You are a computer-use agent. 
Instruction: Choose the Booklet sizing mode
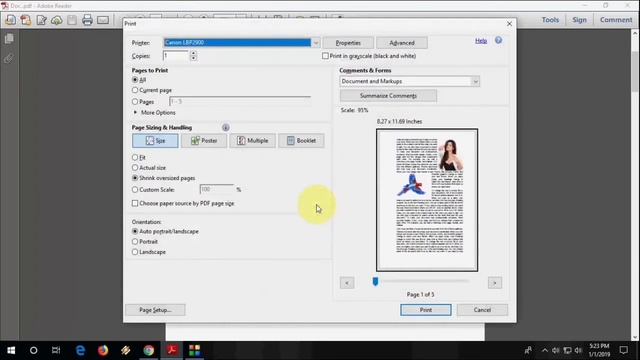tap(301, 140)
